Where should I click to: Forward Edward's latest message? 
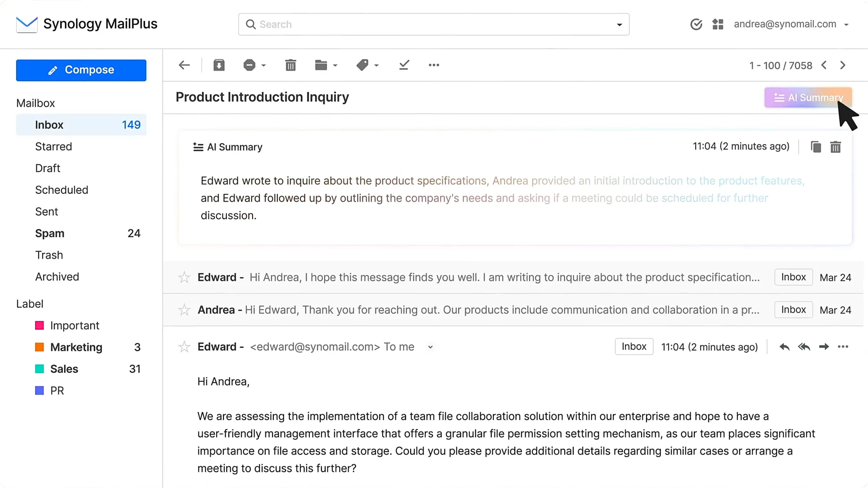click(x=824, y=347)
